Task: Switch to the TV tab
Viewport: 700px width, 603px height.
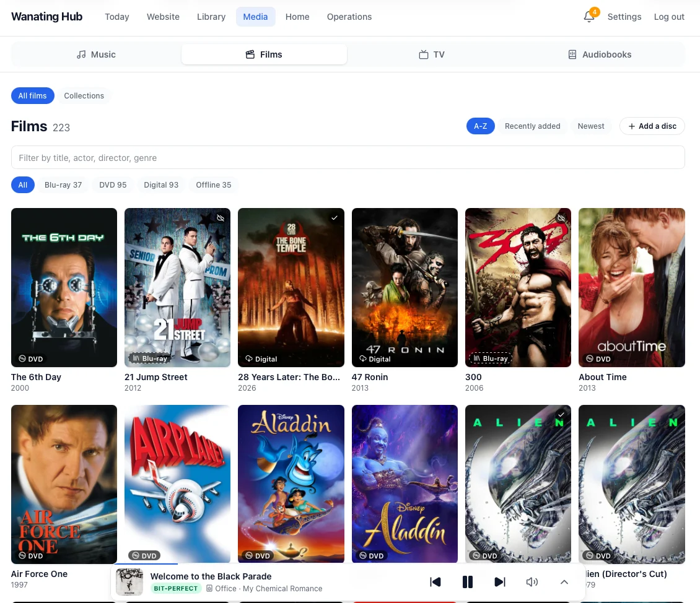Action: [x=432, y=54]
